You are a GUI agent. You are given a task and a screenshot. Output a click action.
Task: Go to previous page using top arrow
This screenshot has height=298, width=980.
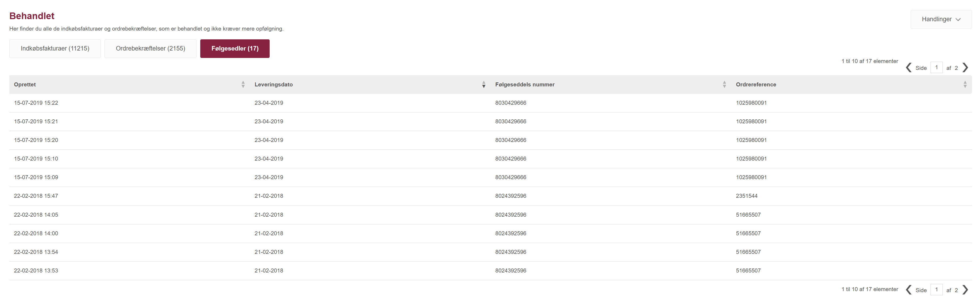(x=908, y=68)
